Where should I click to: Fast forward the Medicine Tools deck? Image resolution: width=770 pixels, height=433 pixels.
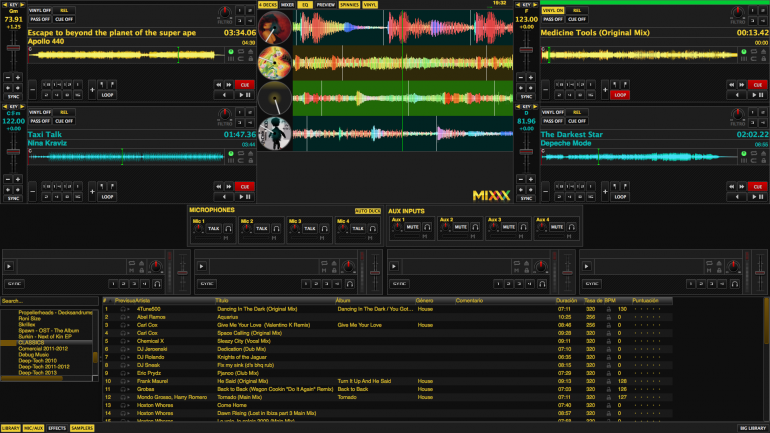click(742, 85)
